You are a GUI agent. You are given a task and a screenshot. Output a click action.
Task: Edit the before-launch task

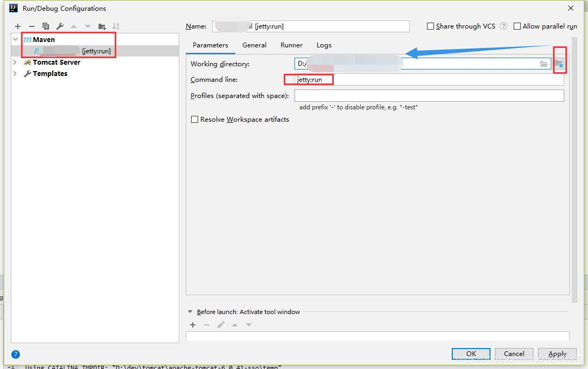[221, 325]
